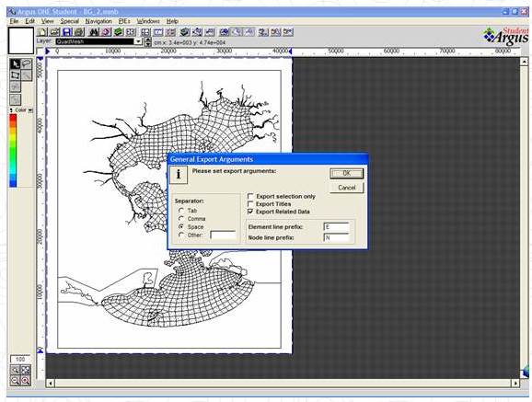
Task: Click the New document toolbar icon
Action: coord(42,32)
